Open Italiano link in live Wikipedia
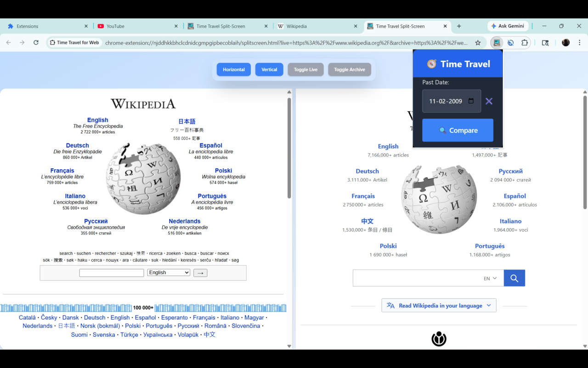Viewport: 588px width, 368px height. [510, 221]
